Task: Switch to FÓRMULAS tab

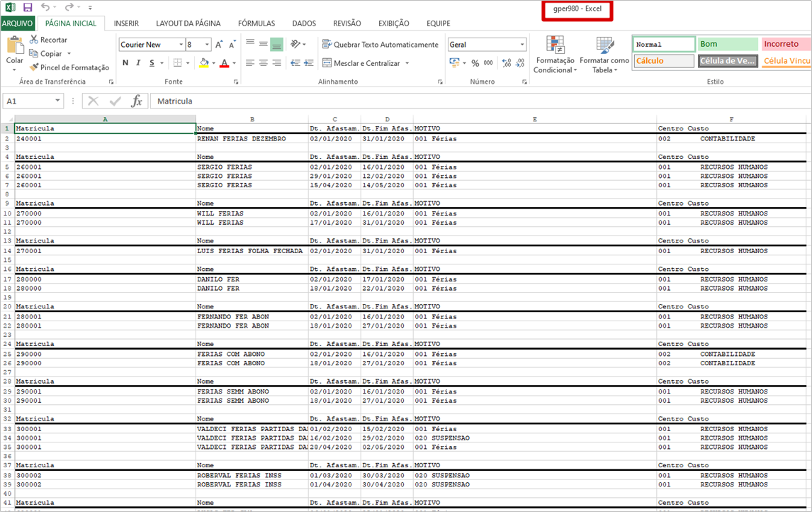Action: click(256, 23)
